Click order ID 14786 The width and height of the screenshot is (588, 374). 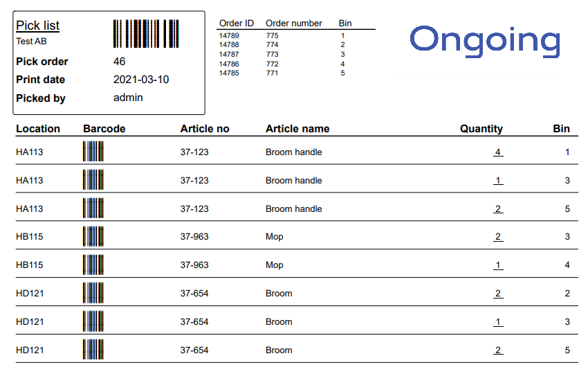coord(229,64)
